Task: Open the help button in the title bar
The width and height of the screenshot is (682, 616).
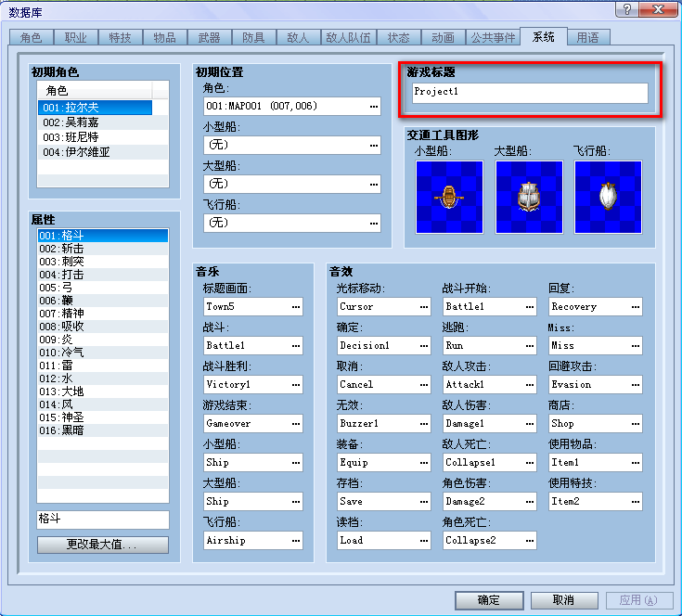Action: pos(627,9)
